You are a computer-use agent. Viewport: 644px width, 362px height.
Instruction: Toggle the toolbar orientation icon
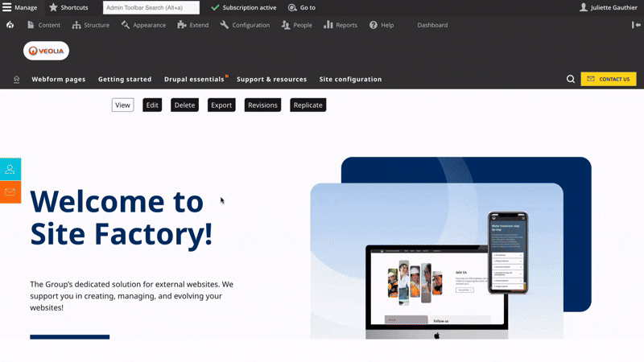pyautogui.click(x=636, y=25)
